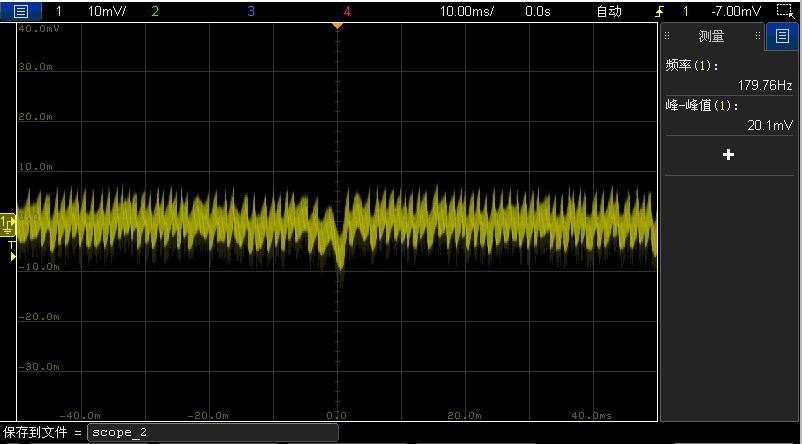Select the zoom box rectangle icon
The width and height of the screenshot is (802, 444).
784,11
